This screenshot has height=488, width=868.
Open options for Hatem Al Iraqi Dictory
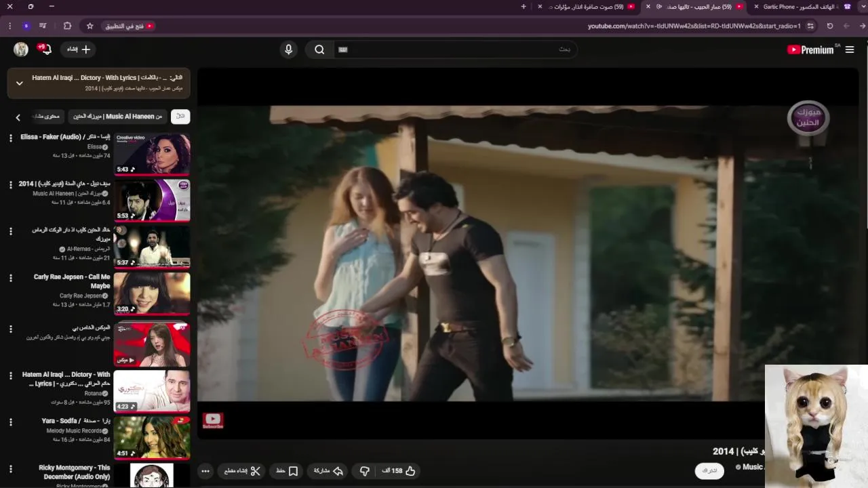10,375
